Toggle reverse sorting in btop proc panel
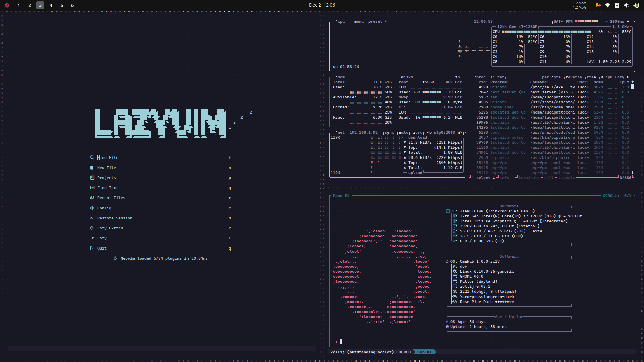This screenshot has width=644, height=362. (x=574, y=77)
